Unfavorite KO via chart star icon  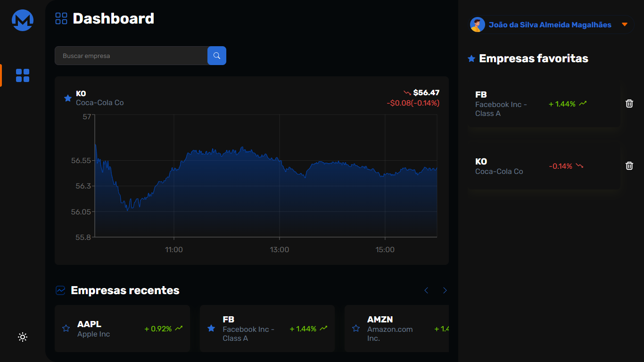coord(67,98)
